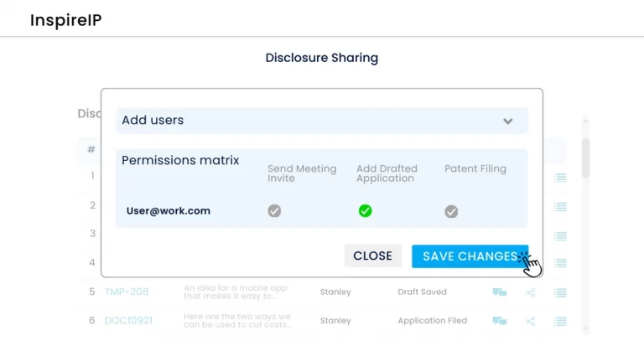Open the list icon in the TMP-208 row

click(x=560, y=292)
